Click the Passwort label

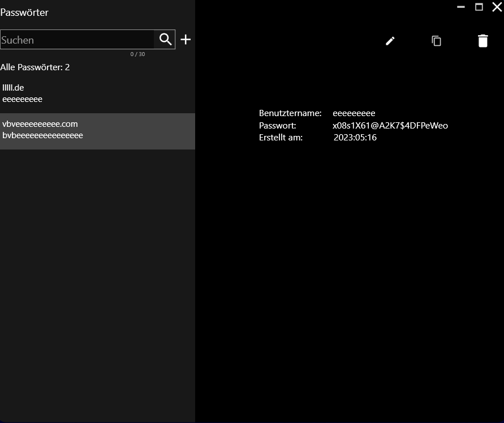(277, 126)
